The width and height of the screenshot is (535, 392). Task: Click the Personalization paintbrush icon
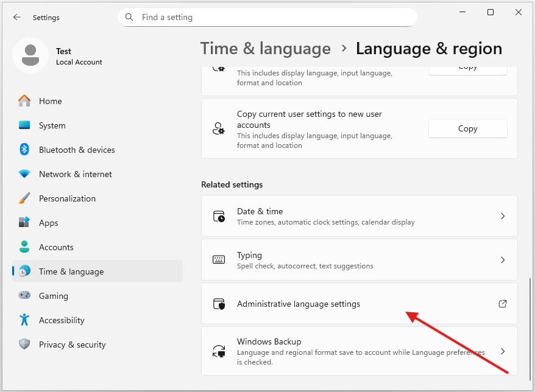click(x=24, y=198)
